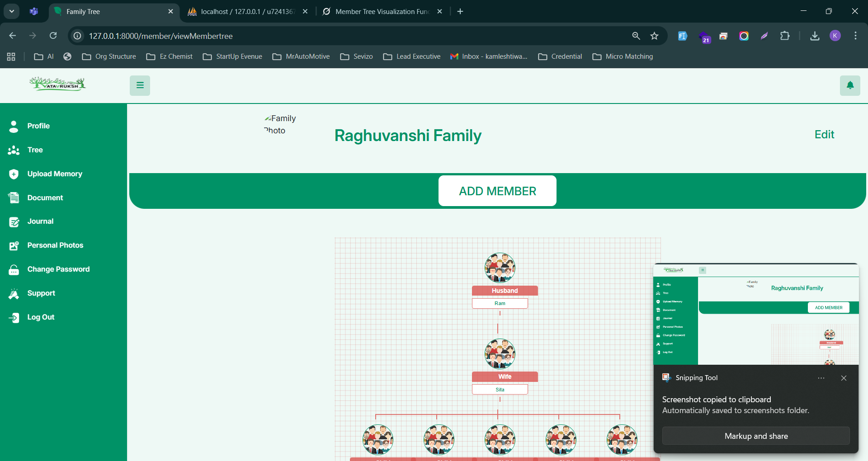868x461 pixels.
Task: Go to Document section in sidebar
Action: coord(45,198)
